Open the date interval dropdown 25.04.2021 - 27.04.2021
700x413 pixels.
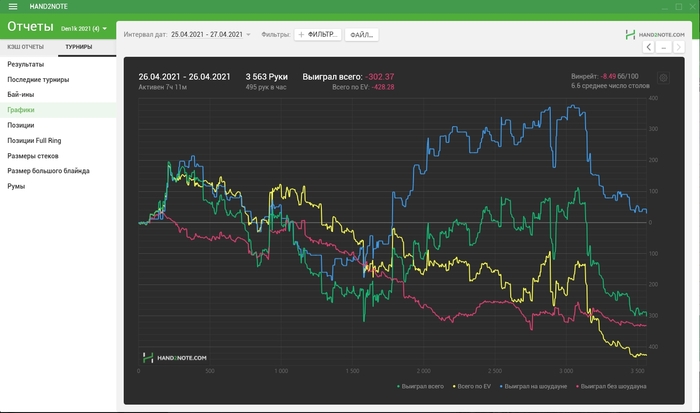click(211, 34)
